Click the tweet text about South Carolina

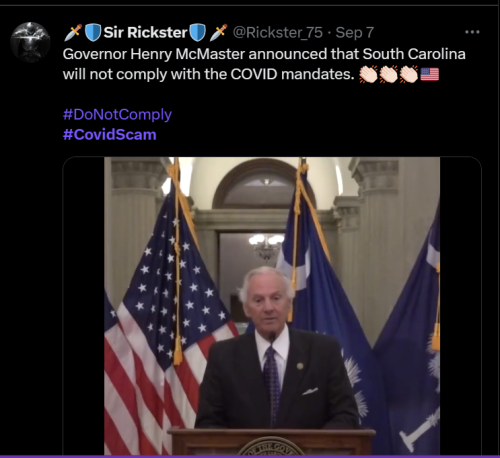coord(264,54)
